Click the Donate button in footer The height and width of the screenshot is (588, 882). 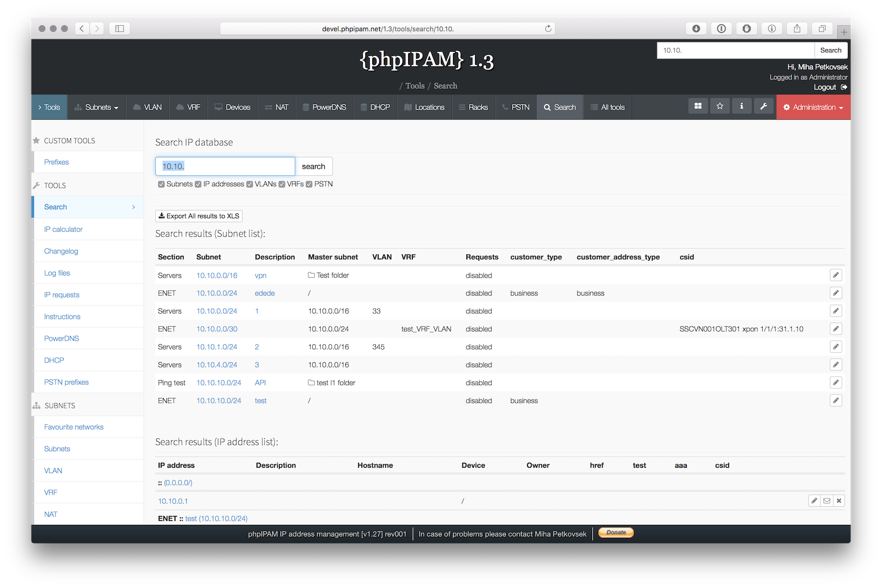[x=616, y=532]
